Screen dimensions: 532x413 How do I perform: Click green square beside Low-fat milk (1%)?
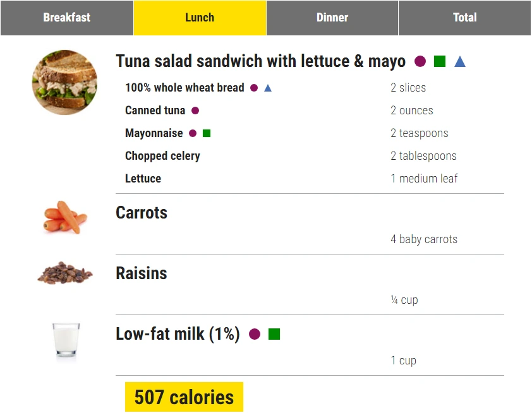coord(274,334)
